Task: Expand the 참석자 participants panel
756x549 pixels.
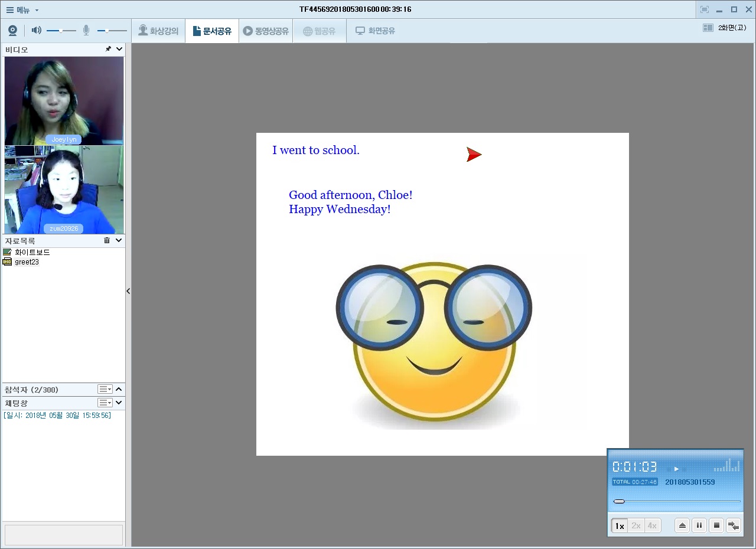Action: [x=119, y=390]
